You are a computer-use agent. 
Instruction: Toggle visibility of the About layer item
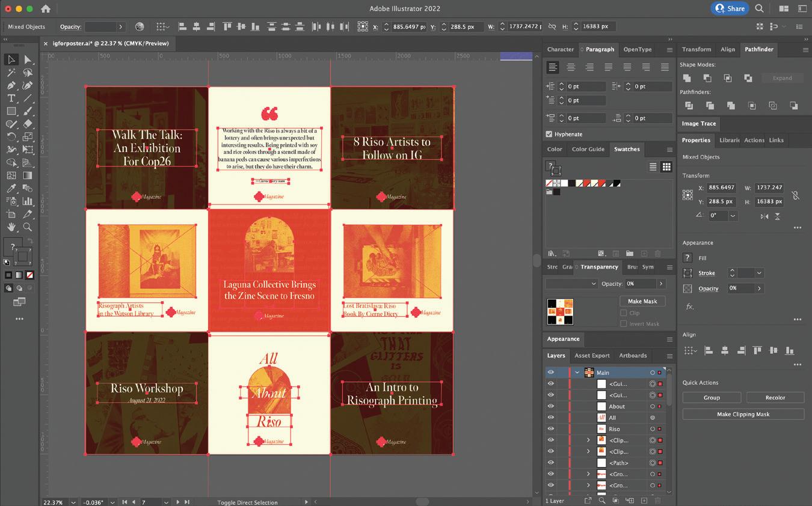click(550, 406)
